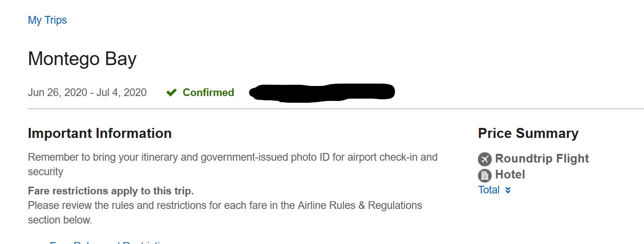Click the airplane icon beside Roundtrip Flight
This screenshot has width=644, height=244.
pyautogui.click(x=485, y=159)
